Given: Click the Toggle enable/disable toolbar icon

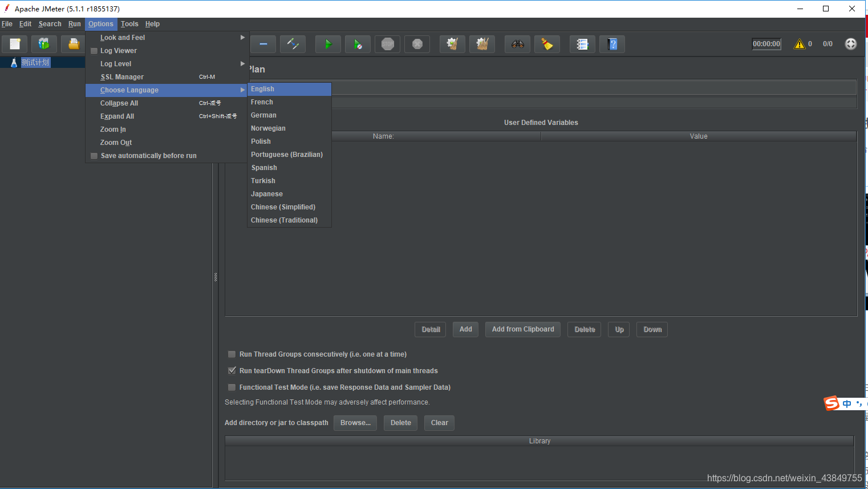Looking at the screenshot, I should tap(293, 44).
